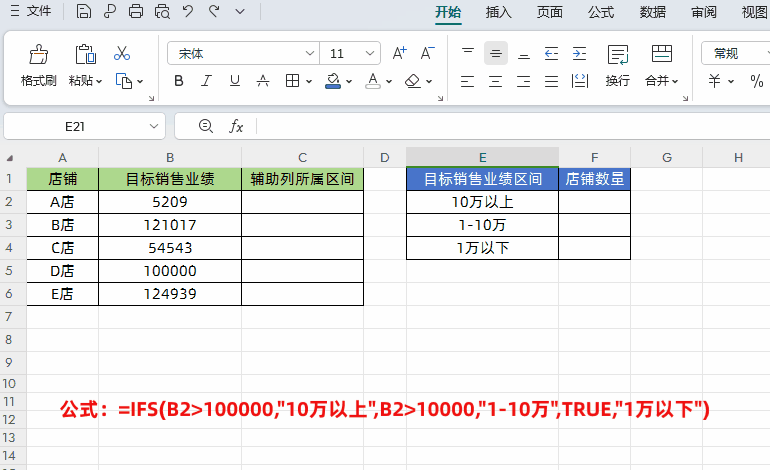The image size is (770, 470).
Task: Click the 换行 wrap text button
Action: (x=617, y=66)
